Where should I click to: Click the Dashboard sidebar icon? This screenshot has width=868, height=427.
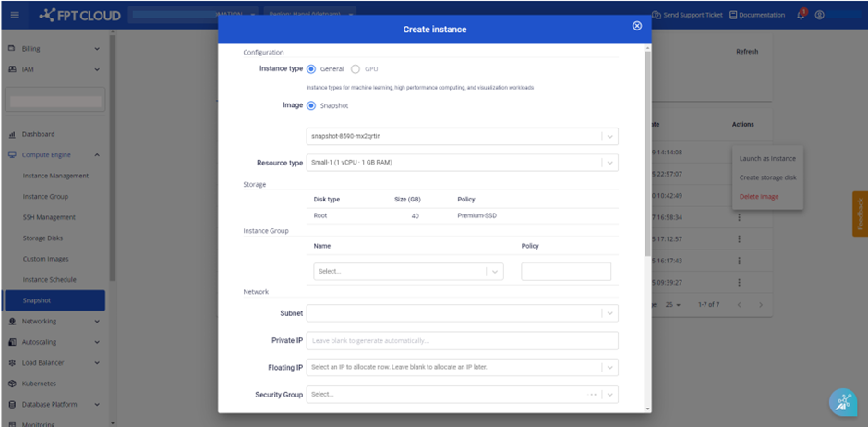tap(13, 134)
